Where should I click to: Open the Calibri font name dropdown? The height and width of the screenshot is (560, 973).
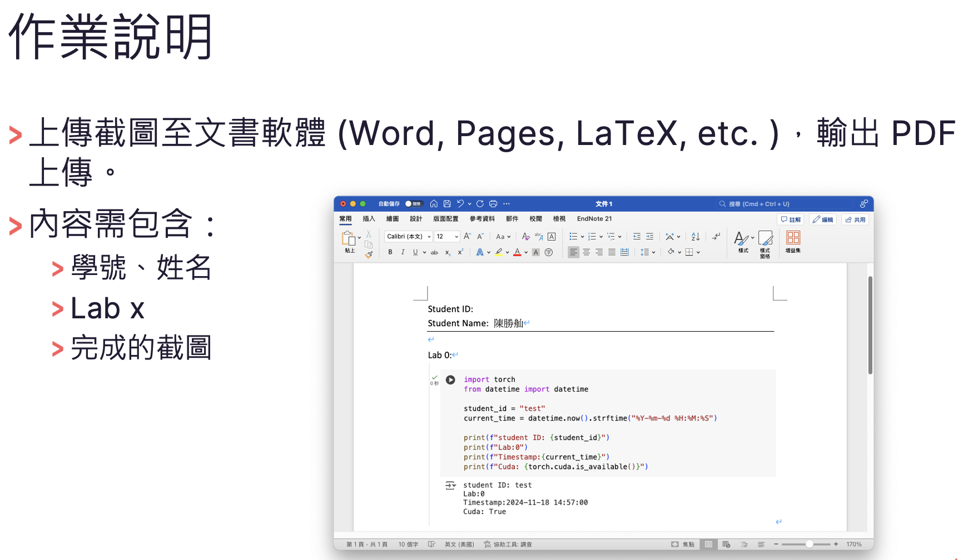click(x=408, y=237)
